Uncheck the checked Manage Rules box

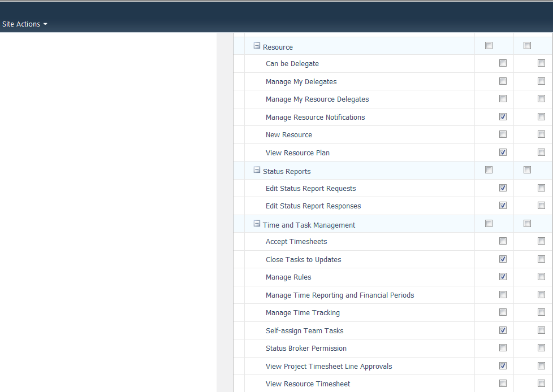(x=503, y=277)
